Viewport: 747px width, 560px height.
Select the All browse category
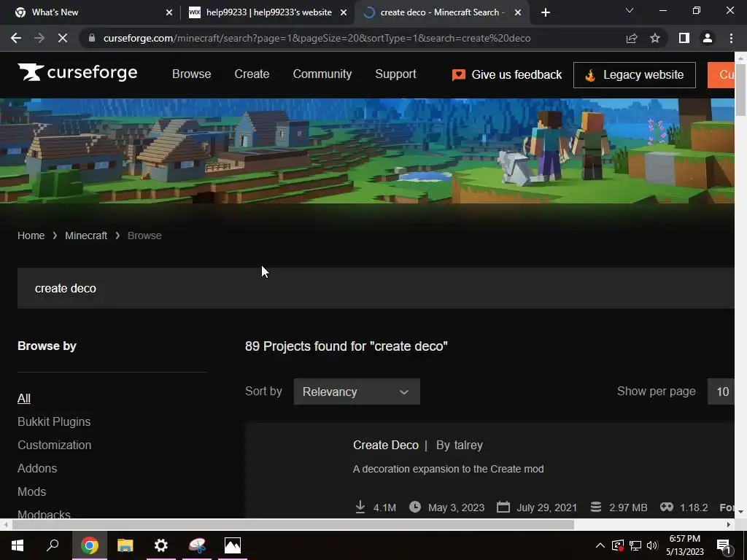click(x=24, y=398)
